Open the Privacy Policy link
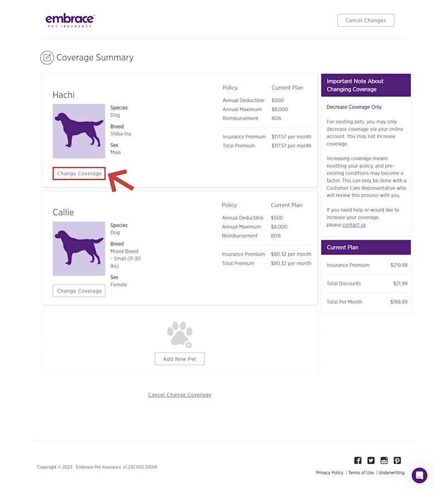Viewport: 448px width, 497px height. (329, 472)
